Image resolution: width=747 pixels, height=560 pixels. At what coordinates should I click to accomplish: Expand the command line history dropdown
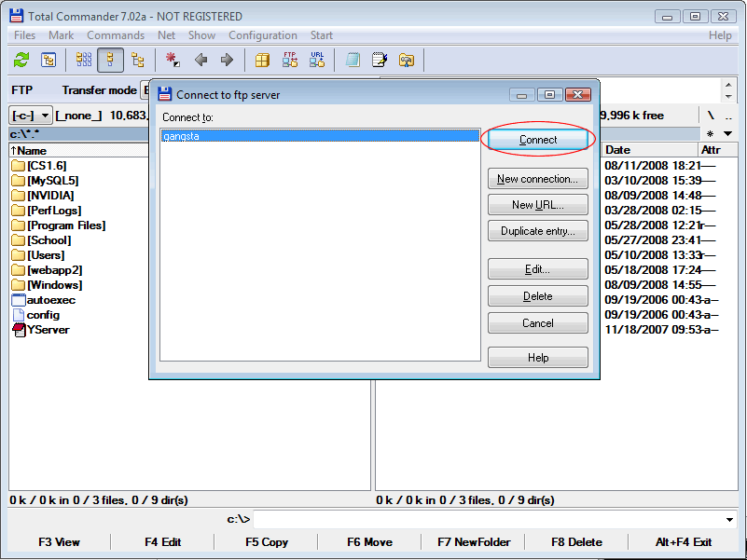coord(729,519)
